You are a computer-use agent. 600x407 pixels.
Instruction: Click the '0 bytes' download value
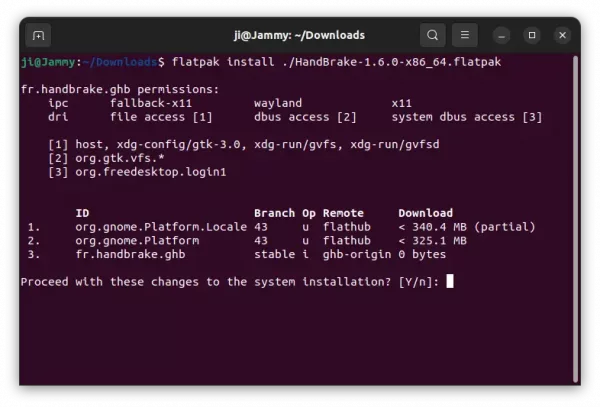422,254
